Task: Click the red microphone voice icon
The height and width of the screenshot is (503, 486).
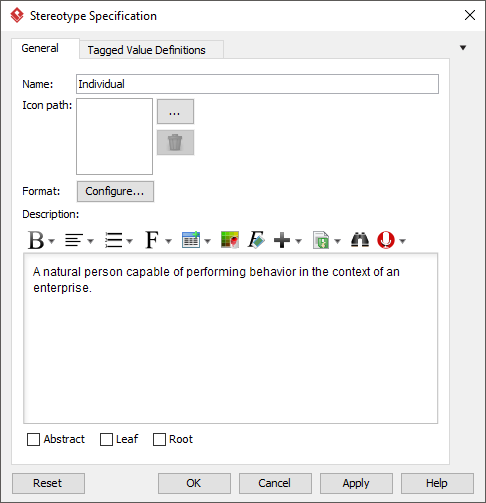Action: [386, 240]
